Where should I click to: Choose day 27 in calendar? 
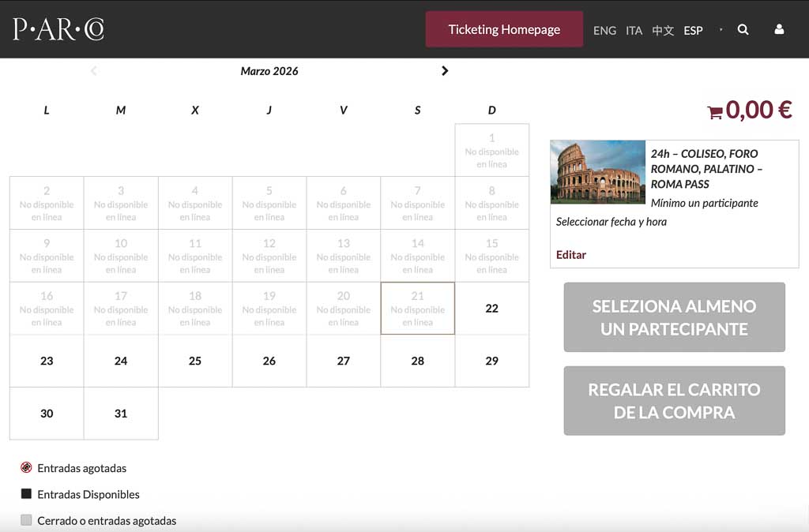pyautogui.click(x=344, y=361)
